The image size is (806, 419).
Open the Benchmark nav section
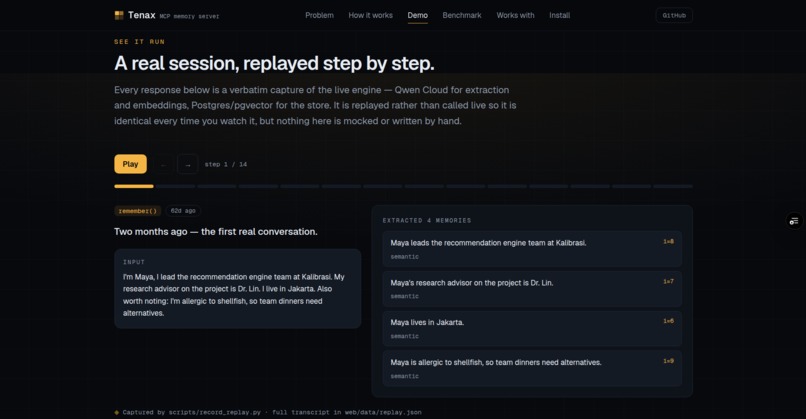click(x=462, y=15)
